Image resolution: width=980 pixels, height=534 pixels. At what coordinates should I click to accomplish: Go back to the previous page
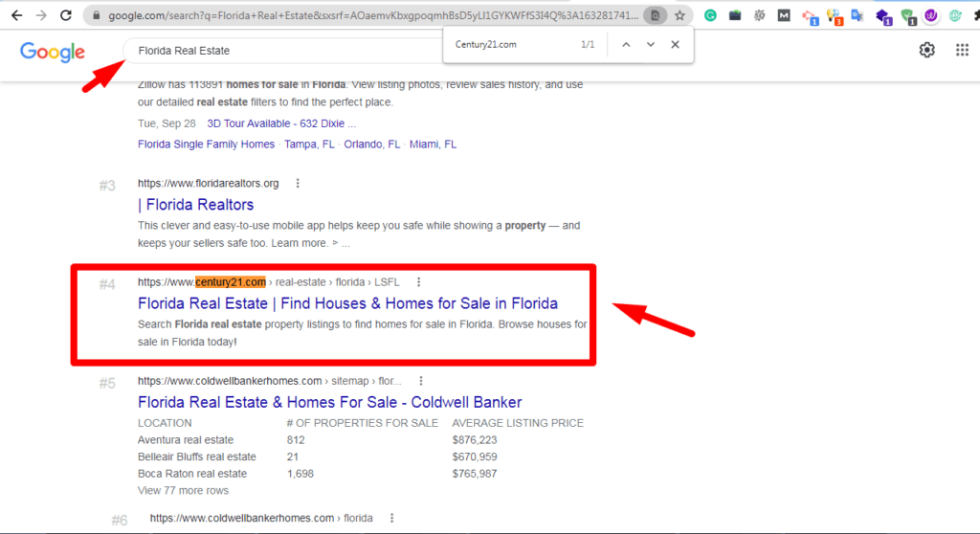[x=17, y=15]
